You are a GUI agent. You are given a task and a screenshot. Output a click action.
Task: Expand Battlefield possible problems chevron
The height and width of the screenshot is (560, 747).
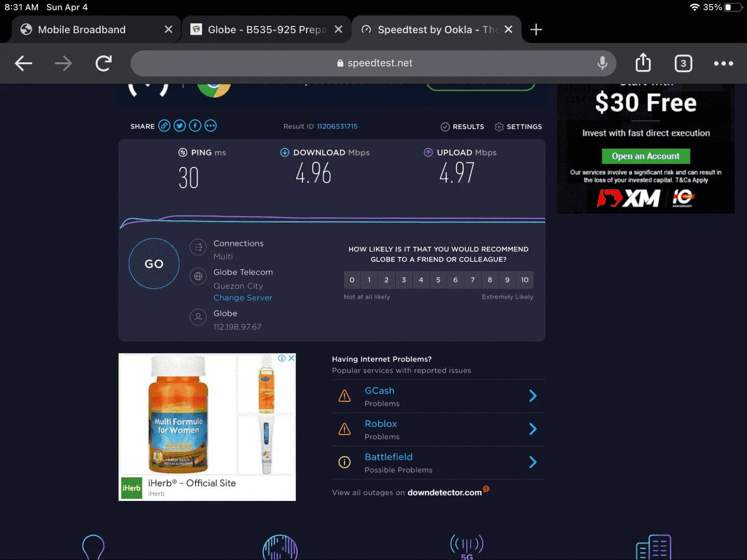(x=533, y=462)
